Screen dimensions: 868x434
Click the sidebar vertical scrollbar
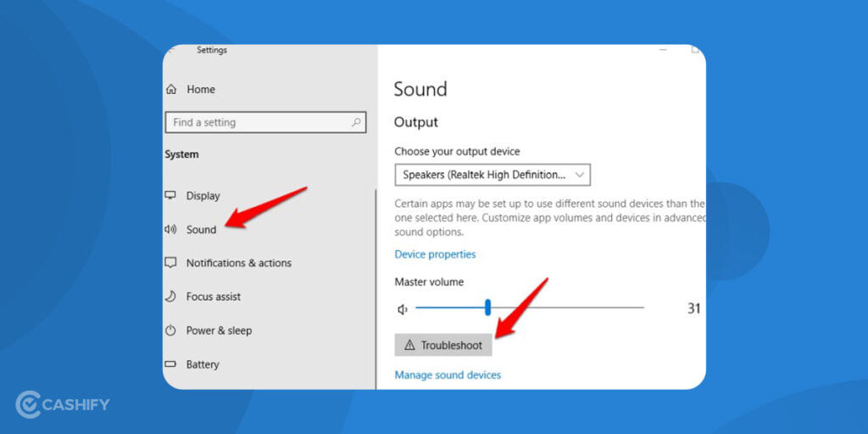click(376, 288)
